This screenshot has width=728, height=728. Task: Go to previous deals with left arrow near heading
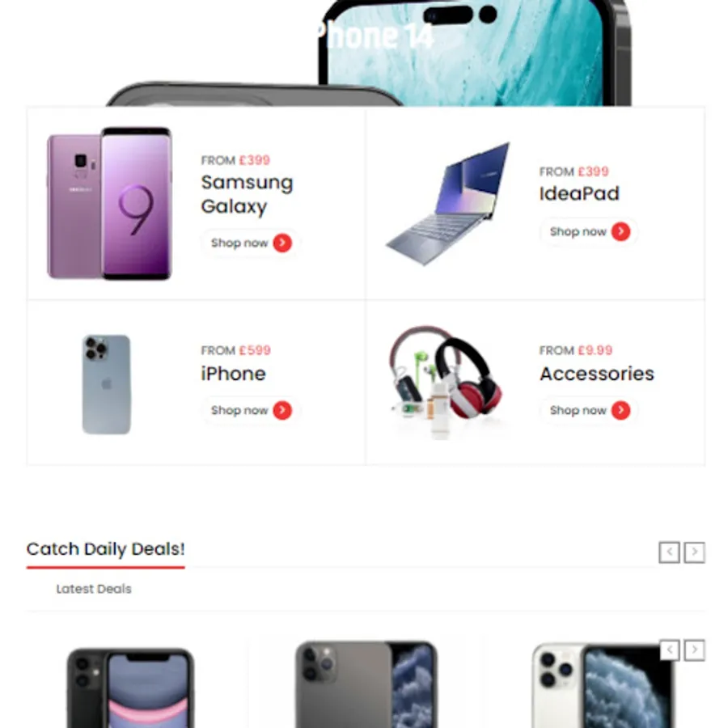669,552
